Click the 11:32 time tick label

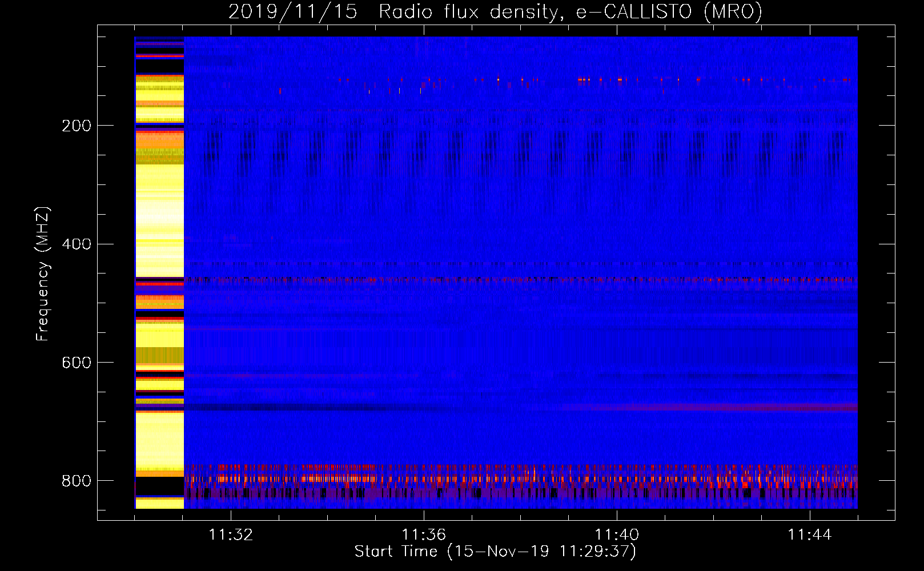pyautogui.click(x=231, y=535)
